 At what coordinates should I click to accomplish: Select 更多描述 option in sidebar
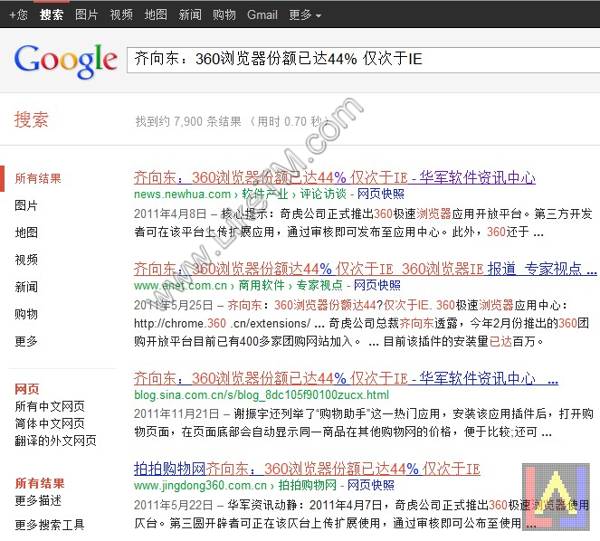pos(38,500)
